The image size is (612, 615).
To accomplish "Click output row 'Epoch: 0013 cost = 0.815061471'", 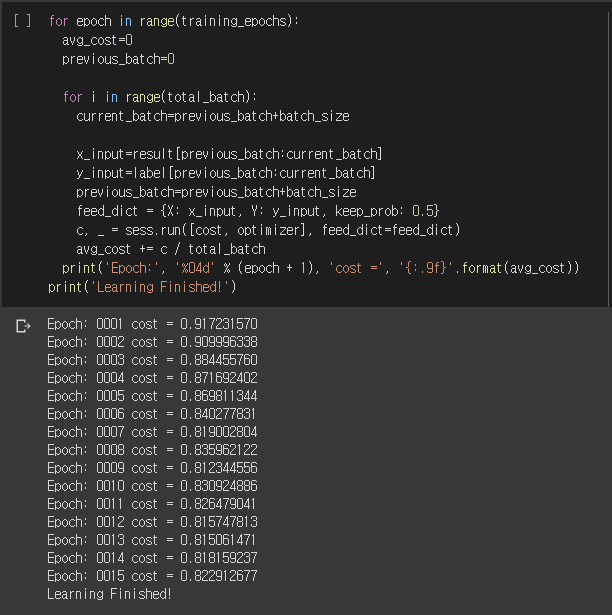I will click(151, 540).
